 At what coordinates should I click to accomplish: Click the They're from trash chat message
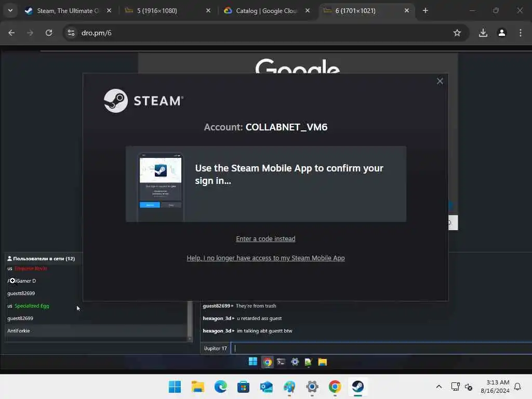tap(256, 306)
